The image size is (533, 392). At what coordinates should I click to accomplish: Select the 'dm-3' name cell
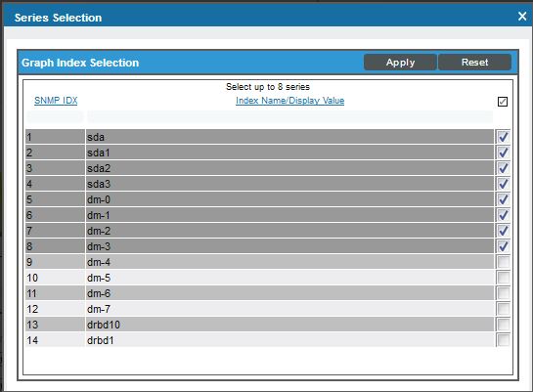point(289,246)
